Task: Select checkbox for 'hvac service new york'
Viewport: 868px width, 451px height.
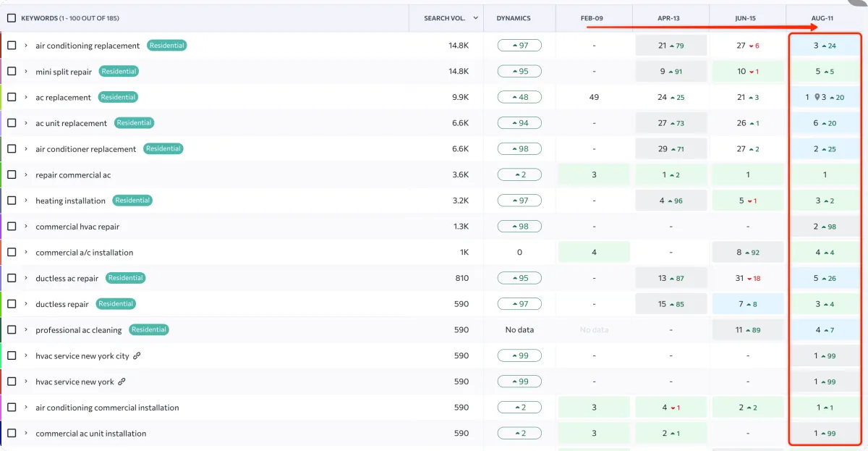Action: click(x=12, y=382)
